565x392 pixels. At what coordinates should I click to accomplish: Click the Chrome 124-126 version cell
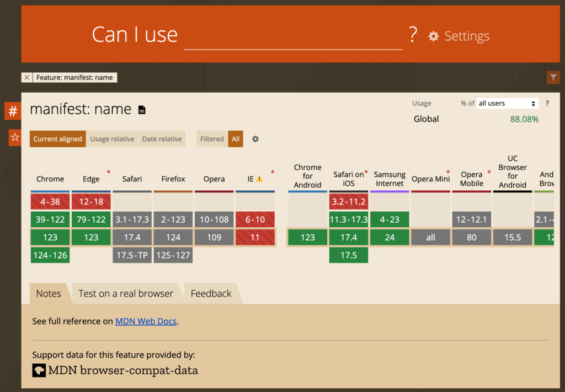[x=50, y=255]
